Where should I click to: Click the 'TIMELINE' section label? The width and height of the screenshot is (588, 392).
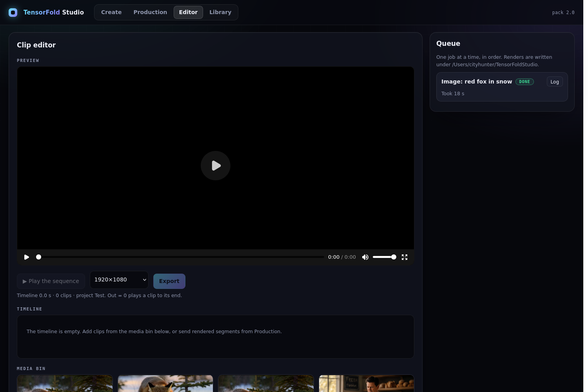(29, 309)
